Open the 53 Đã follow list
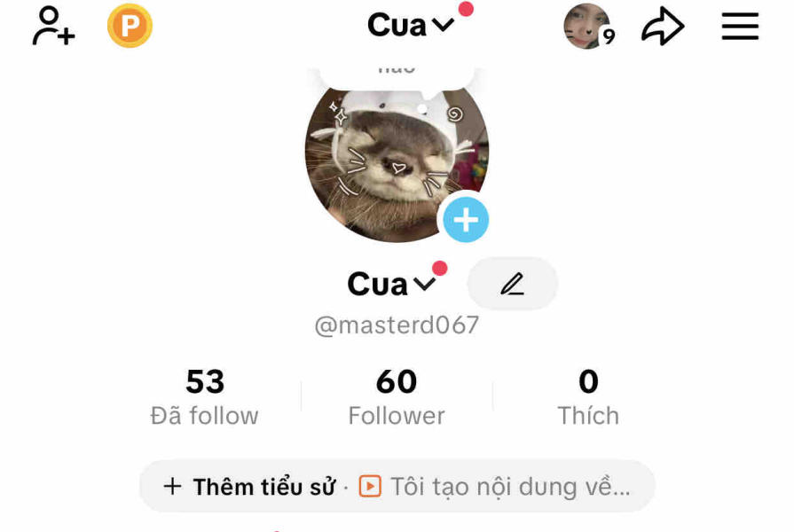Image resolution: width=794 pixels, height=532 pixels. pyautogui.click(x=205, y=396)
